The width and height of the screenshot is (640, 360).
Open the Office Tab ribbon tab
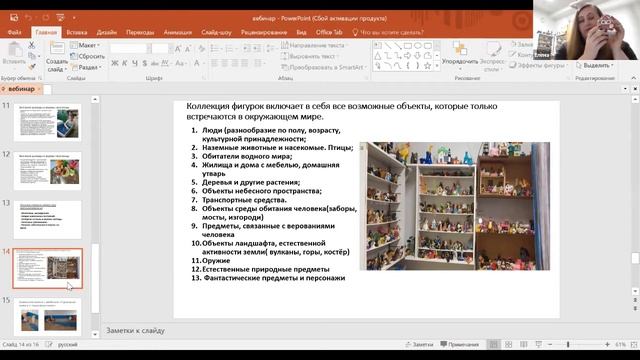(329, 32)
